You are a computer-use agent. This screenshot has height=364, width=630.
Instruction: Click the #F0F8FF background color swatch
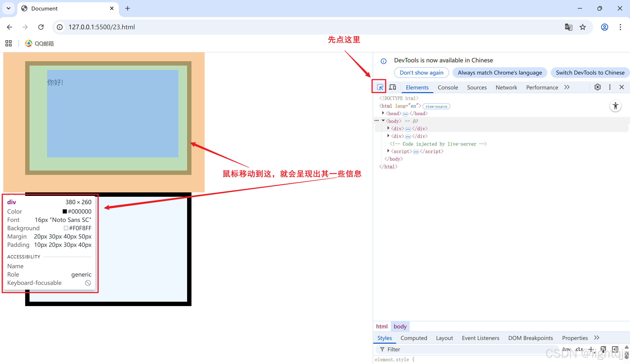click(66, 228)
